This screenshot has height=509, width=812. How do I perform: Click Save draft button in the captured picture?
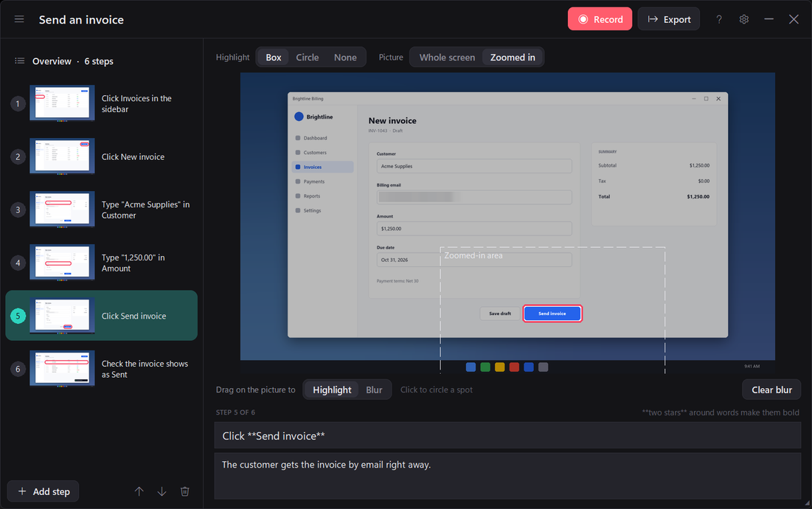[x=500, y=314]
